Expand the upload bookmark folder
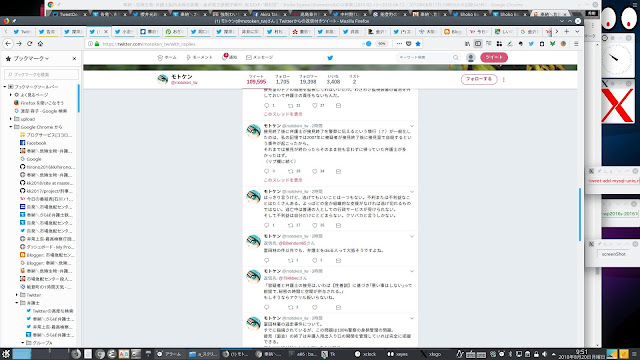This screenshot has width=640, height=360. (x=11, y=119)
